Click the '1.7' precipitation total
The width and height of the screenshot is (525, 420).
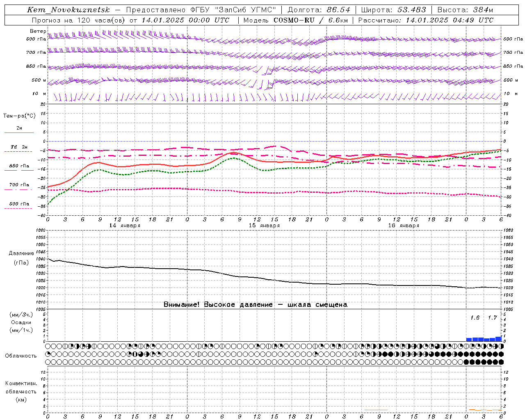[x=492, y=318]
